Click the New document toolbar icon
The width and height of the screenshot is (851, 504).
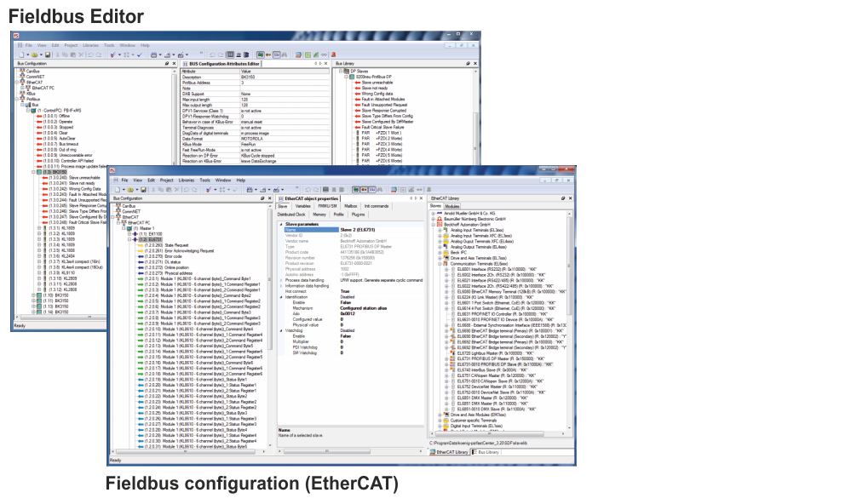(117, 189)
